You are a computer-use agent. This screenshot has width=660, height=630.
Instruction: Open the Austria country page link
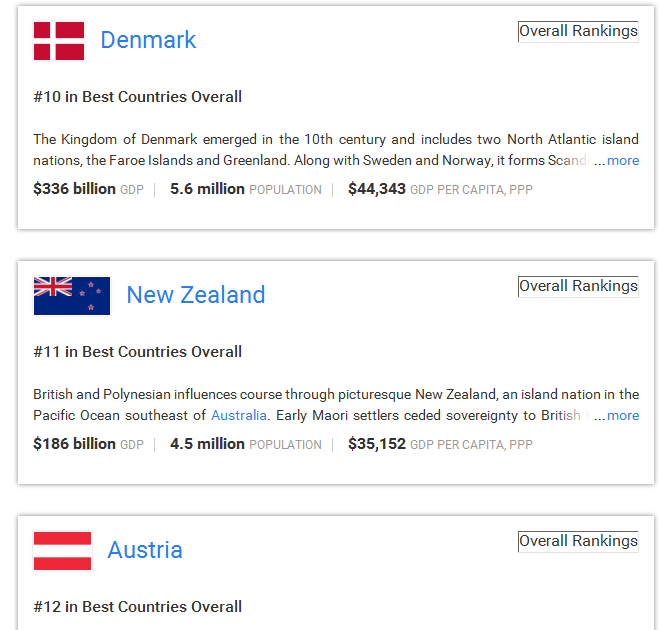coord(145,550)
